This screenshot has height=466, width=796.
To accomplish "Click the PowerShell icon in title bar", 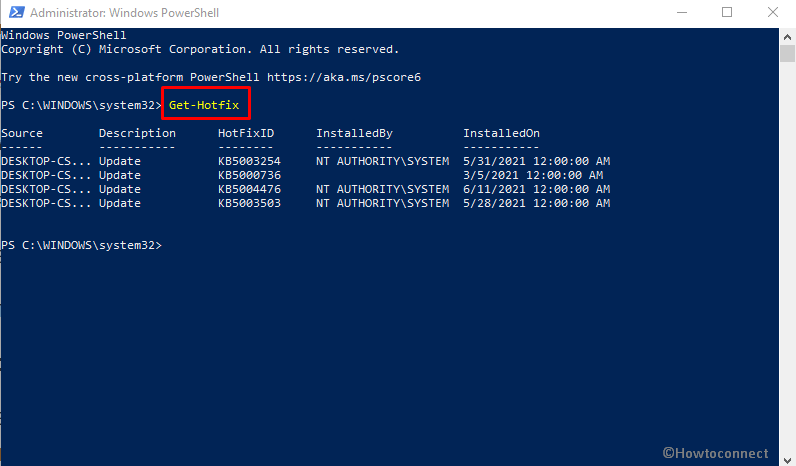I will click(x=16, y=12).
